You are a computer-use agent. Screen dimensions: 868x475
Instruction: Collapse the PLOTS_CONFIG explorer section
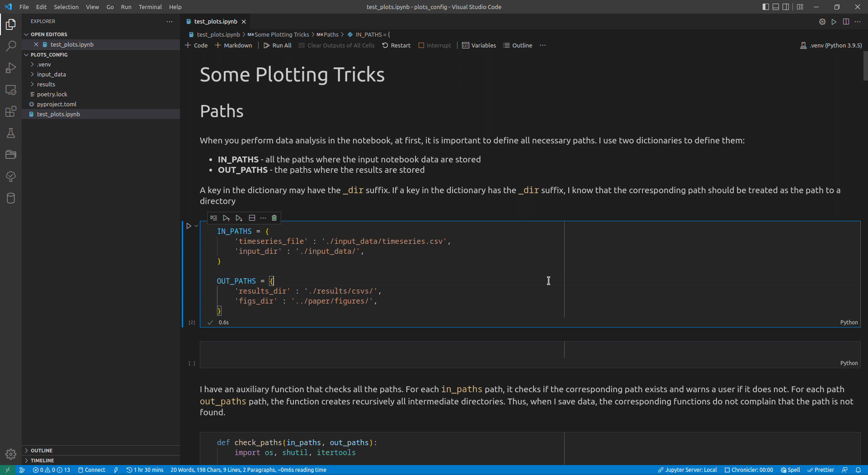tap(50, 54)
